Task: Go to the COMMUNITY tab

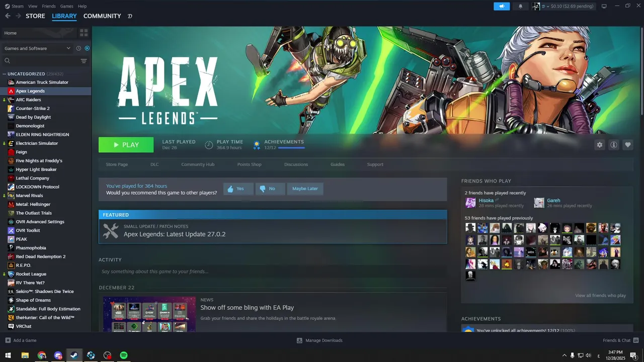Action: click(x=102, y=16)
